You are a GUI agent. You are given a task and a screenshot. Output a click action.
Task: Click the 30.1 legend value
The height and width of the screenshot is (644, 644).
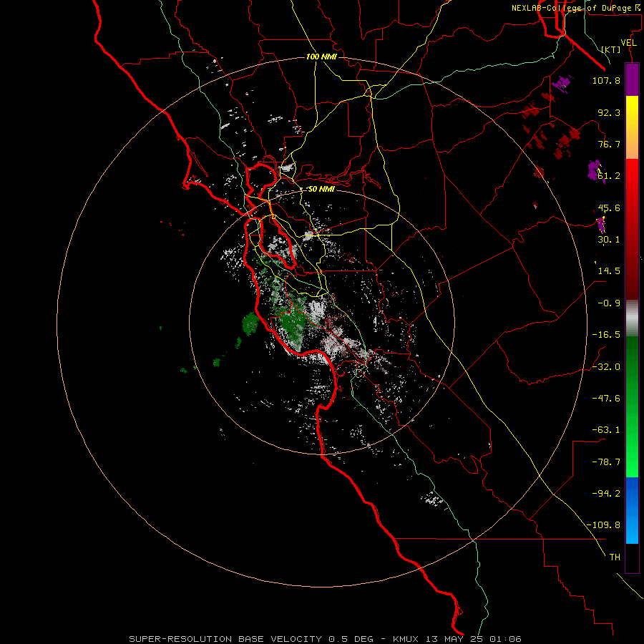pyautogui.click(x=609, y=240)
